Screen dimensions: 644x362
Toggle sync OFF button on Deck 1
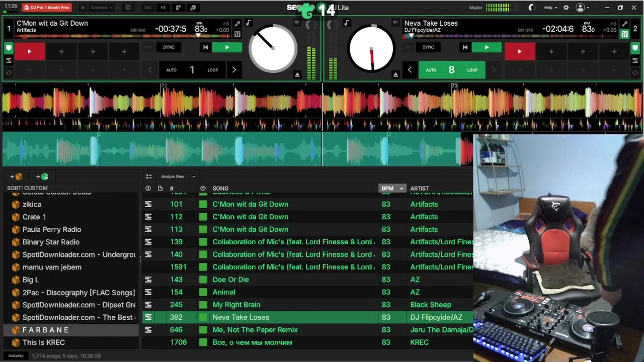[148, 47]
